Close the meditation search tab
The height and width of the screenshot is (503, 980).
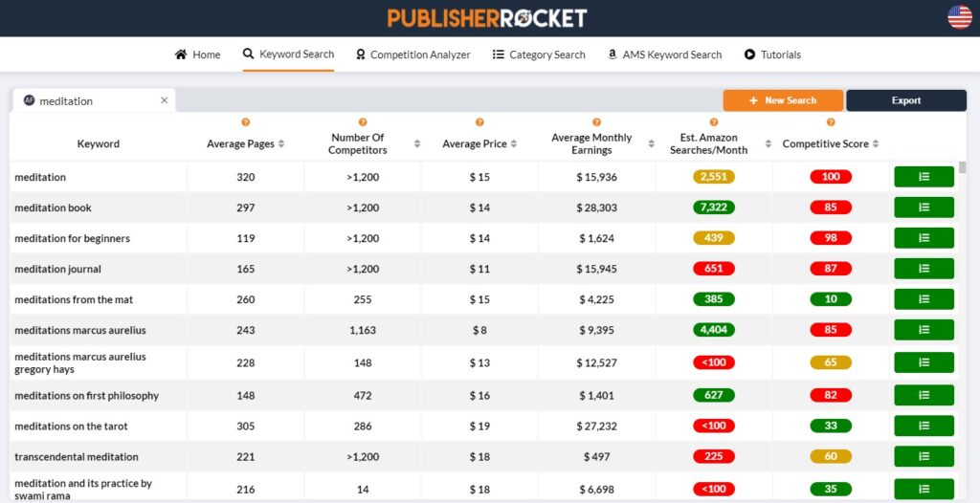click(x=164, y=100)
